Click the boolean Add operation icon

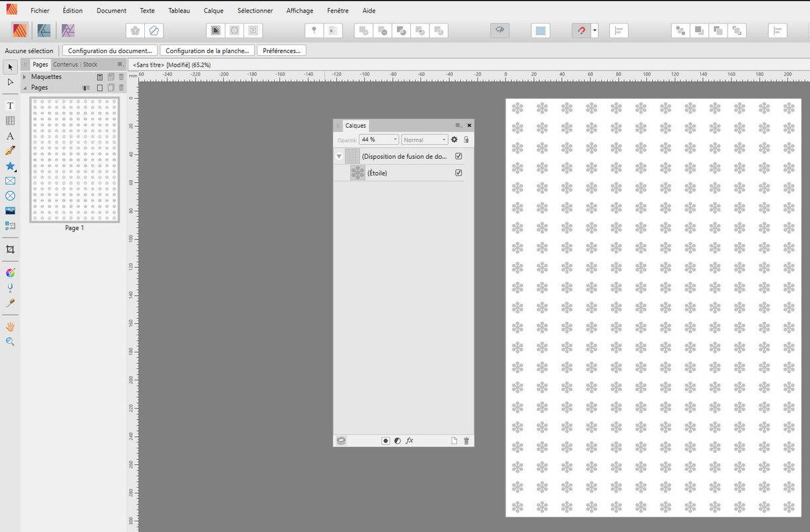point(364,31)
